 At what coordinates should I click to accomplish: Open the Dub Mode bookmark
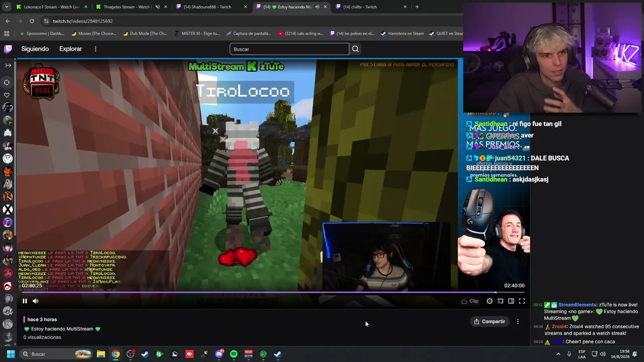(144, 34)
